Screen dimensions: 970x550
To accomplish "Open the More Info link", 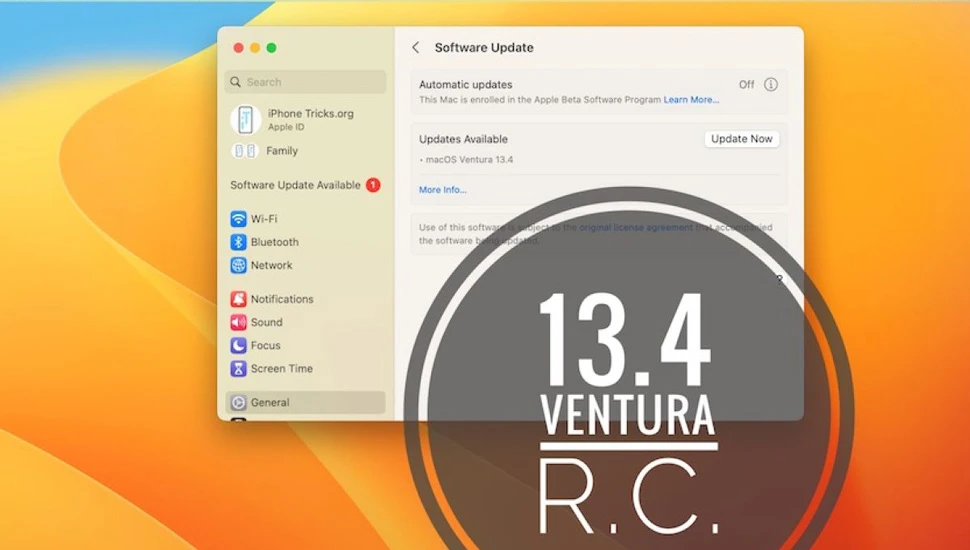I will [443, 190].
